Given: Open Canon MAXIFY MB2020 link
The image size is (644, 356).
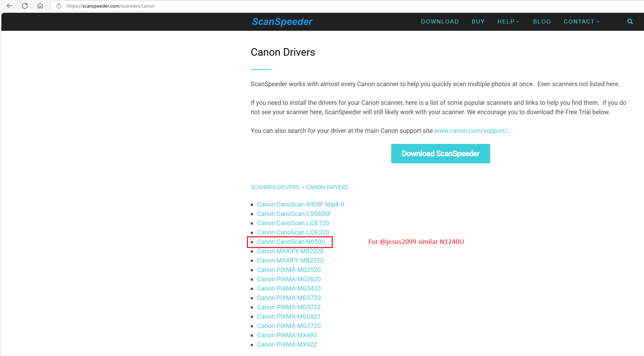Looking at the screenshot, I should pos(290,251).
